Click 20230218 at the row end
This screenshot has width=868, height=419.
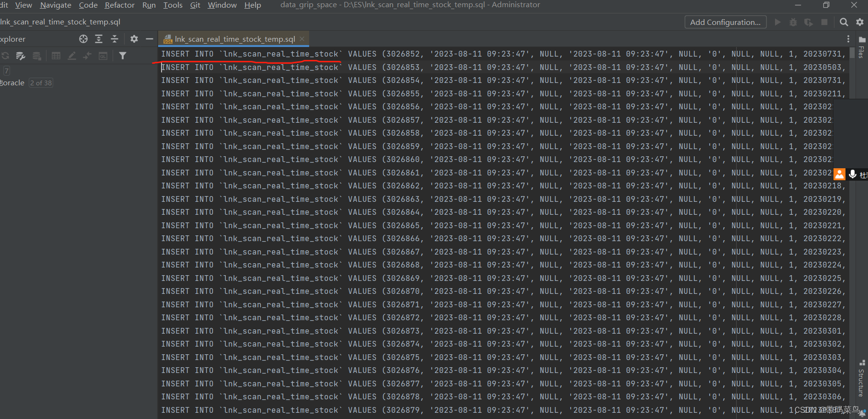pyautogui.click(x=822, y=186)
